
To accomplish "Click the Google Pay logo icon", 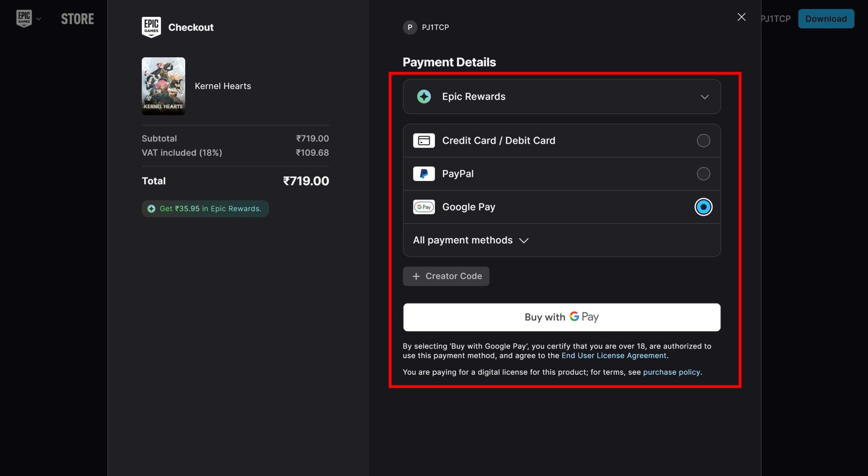I will (x=424, y=207).
